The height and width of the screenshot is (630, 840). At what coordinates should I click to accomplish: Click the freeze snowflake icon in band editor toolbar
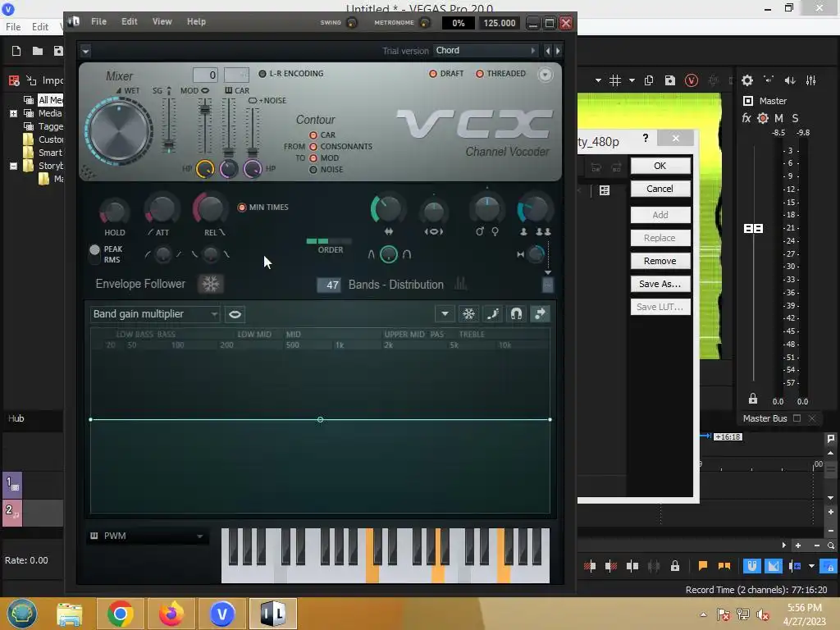point(468,314)
